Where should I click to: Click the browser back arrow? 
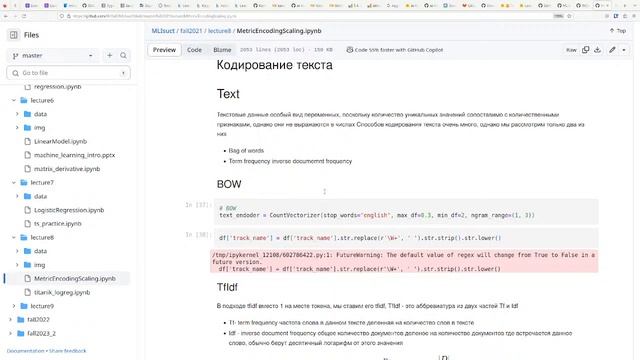pos(6,16)
